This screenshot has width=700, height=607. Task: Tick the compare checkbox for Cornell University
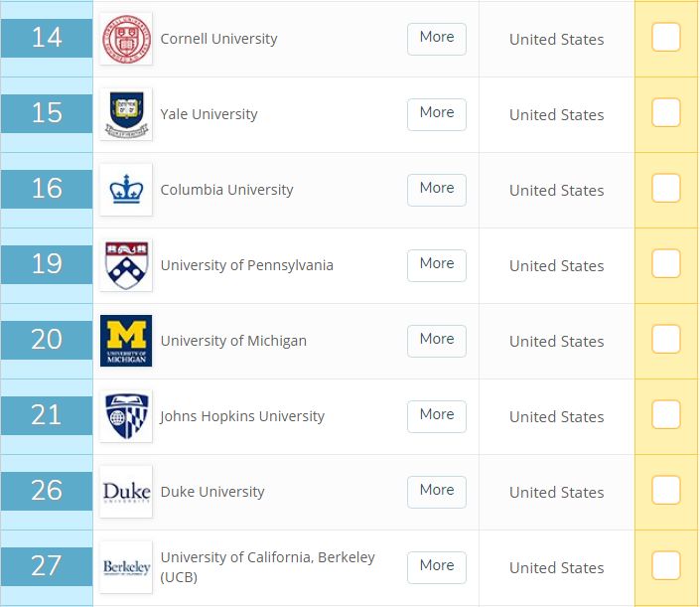click(666, 38)
